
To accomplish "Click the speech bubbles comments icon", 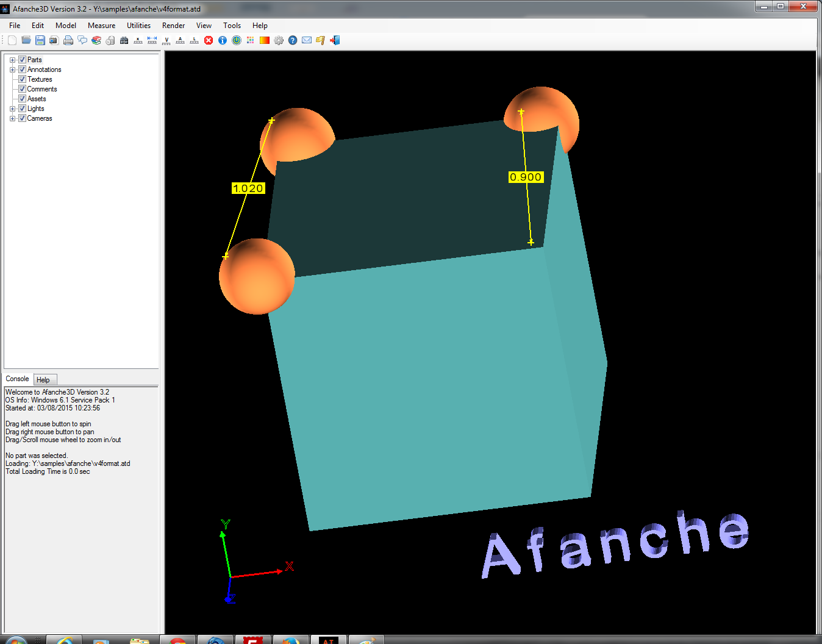I will 82,40.
